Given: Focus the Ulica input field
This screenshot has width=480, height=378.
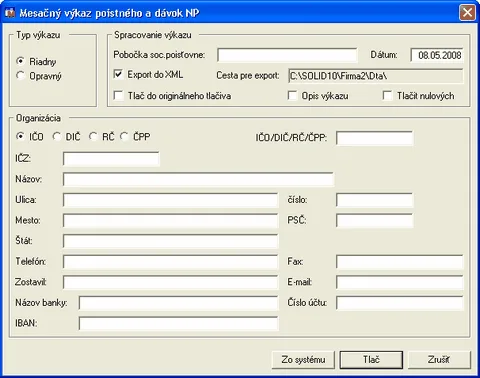Looking at the screenshot, I should [x=170, y=200].
